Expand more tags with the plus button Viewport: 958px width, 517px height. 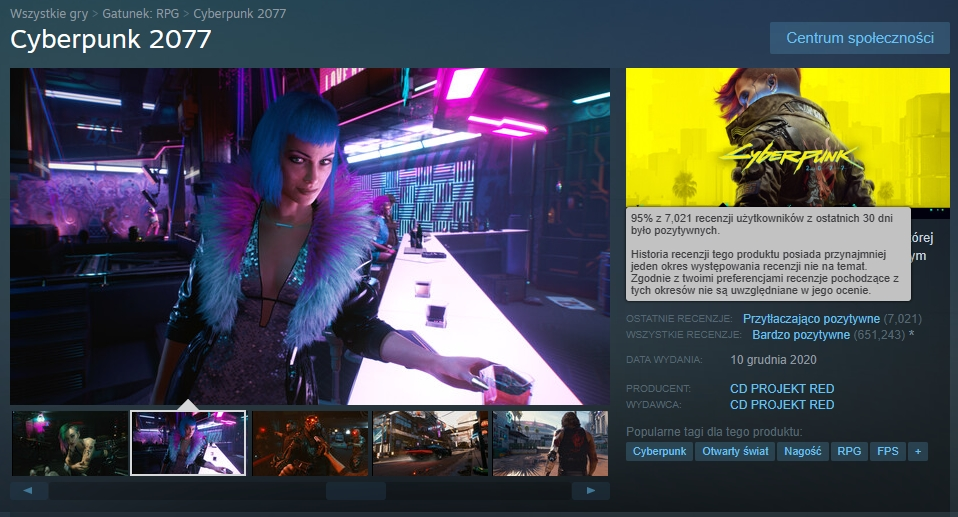pos(917,452)
